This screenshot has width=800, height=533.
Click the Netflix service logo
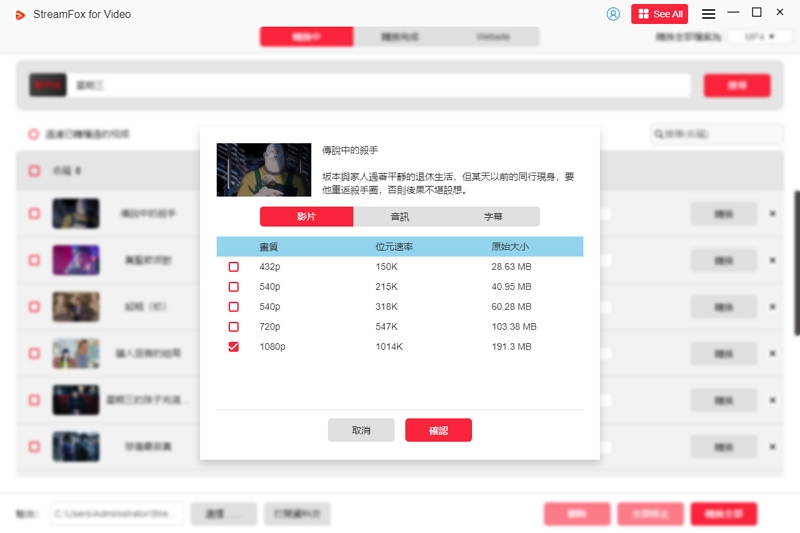click(48, 85)
